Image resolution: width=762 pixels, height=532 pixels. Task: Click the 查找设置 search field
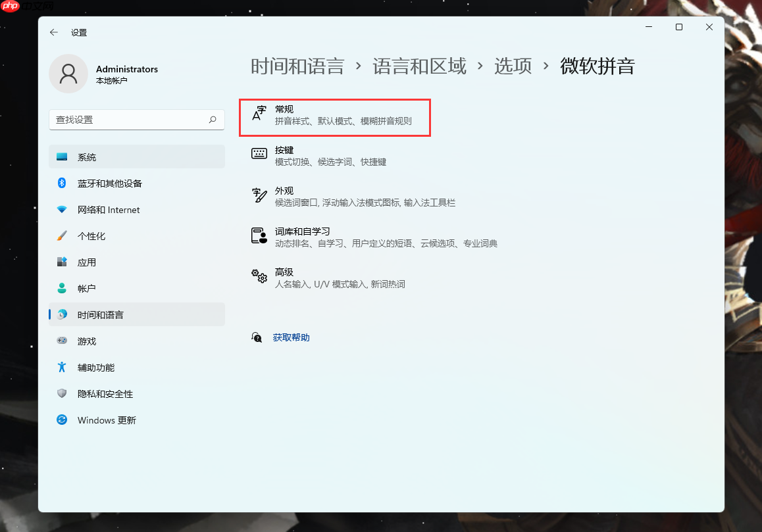click(x=137, y=120)
